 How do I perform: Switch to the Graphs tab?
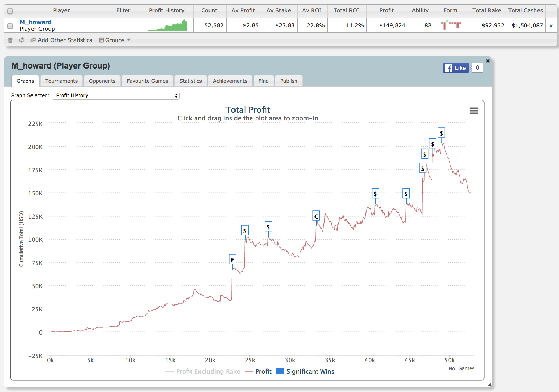pos(25,81)
